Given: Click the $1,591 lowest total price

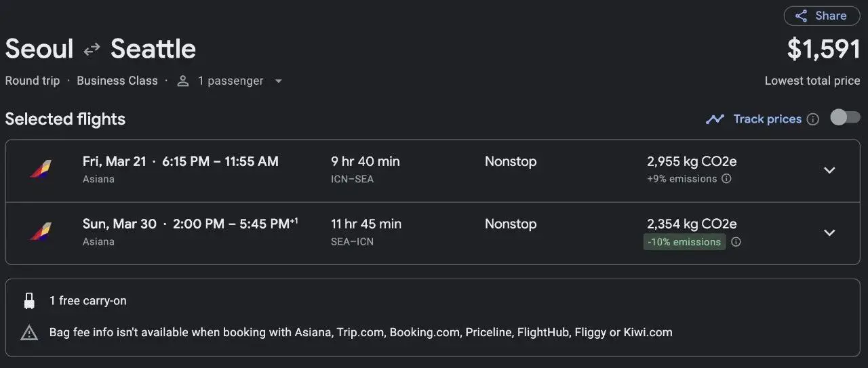Looking at the screenshot, I should pyautogui.click(x=823, y=49).
